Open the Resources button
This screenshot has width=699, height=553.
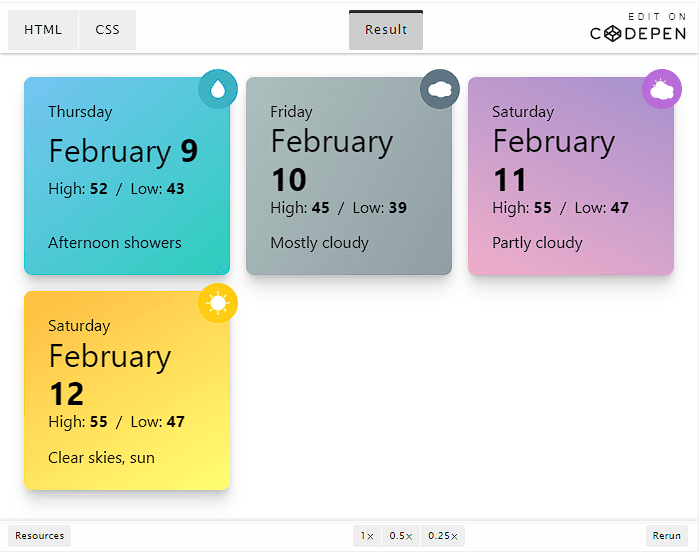tap(40, 536)
